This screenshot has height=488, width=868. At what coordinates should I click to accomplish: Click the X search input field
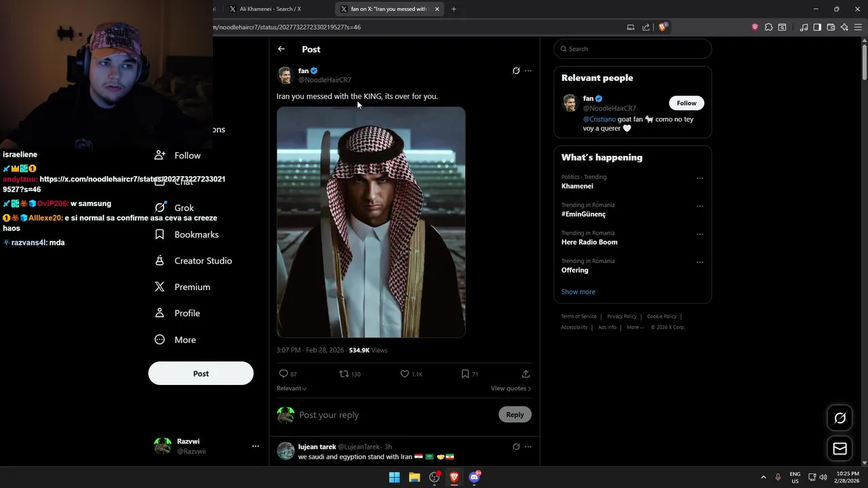point(633,49)
